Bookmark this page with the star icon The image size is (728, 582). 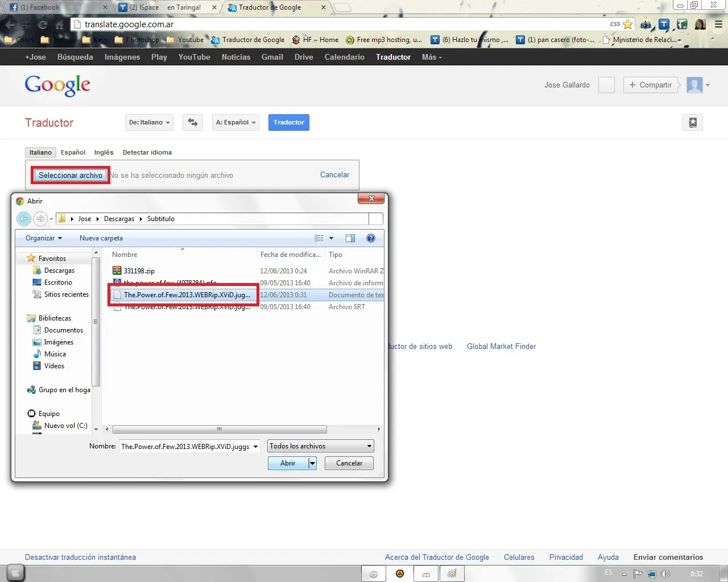(627, 24)
